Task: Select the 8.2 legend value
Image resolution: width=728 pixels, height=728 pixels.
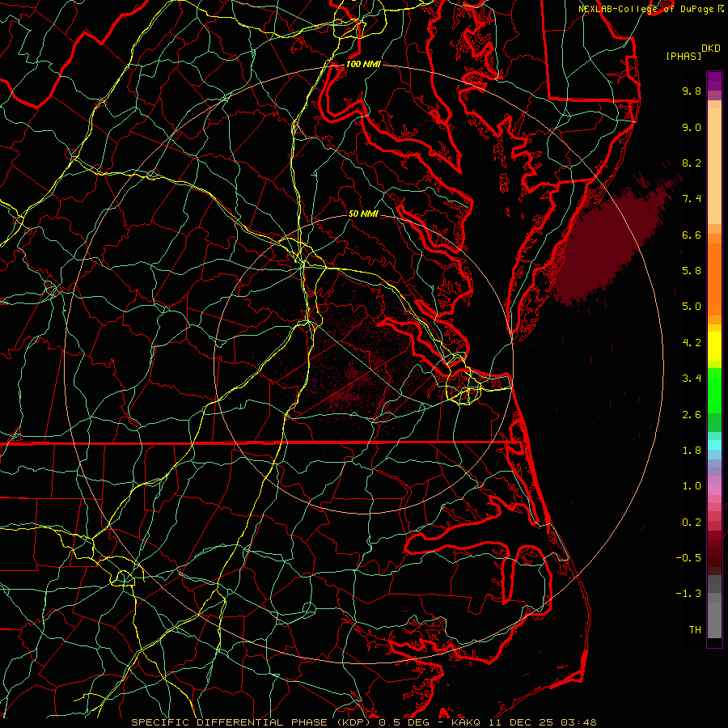Action: tap(692, 163)
